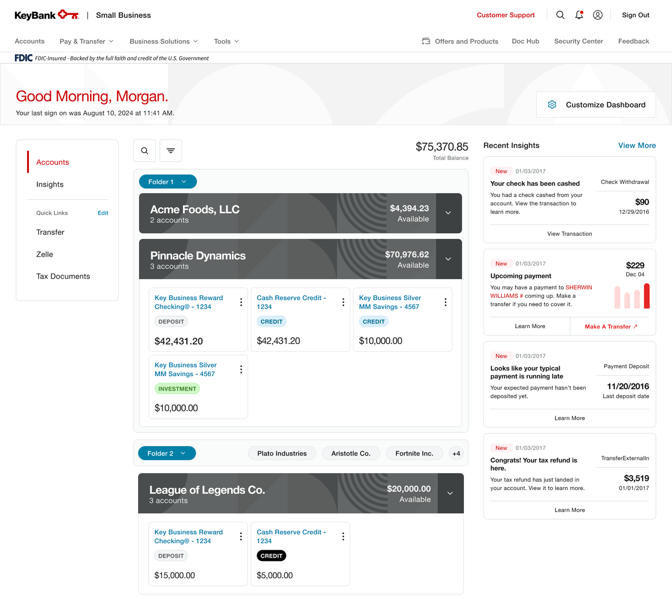Open options for Silver MM Savings investment card
Viewport: 672px width, 616px height.
tap(241, 369)
